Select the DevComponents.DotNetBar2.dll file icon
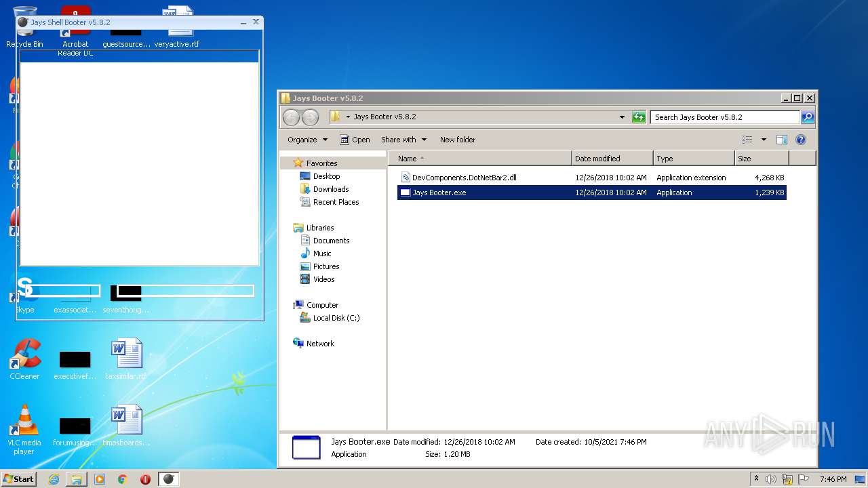The image size is (868, 488). pyautogui.click(x=406, y=178)
